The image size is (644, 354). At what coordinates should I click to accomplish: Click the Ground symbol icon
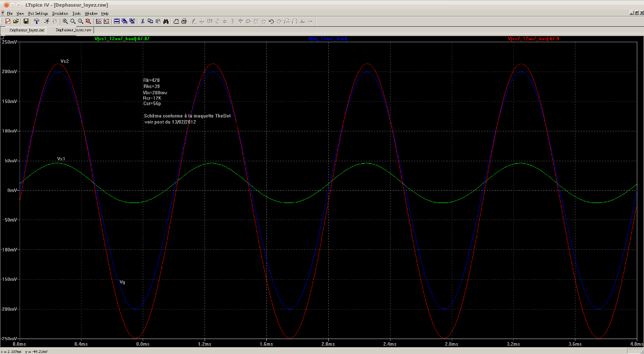(201, 21)
